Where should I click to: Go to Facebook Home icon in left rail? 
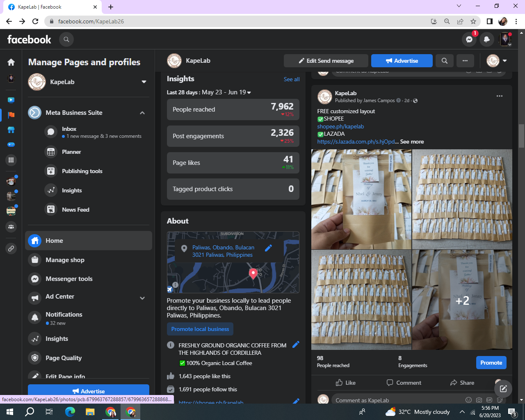(x=11, y=62)
